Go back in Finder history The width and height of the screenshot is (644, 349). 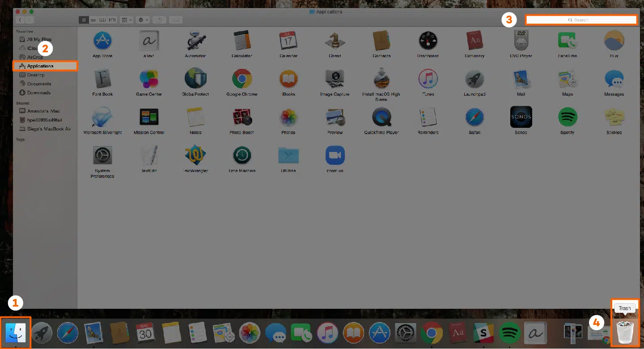click(x=20, y=20)
